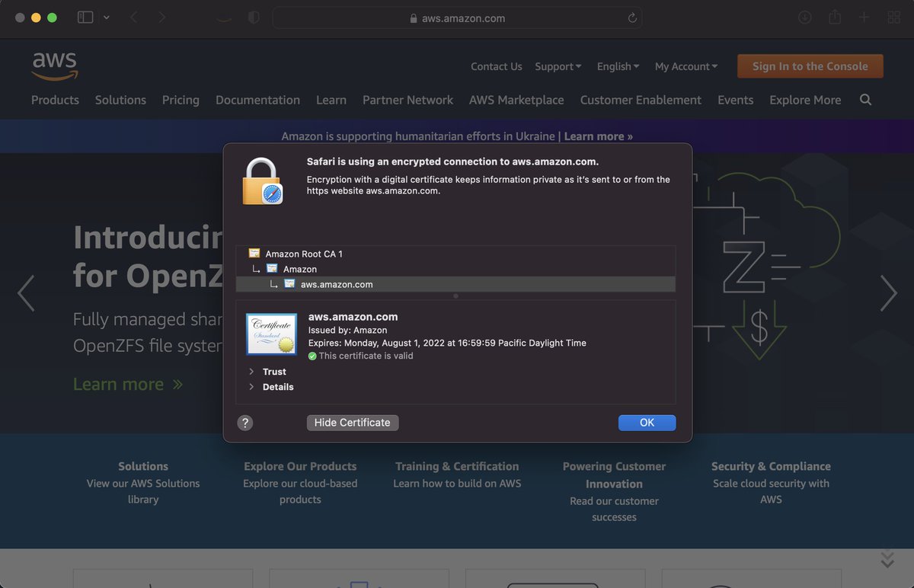Click the certificate thumbnail image
The image size is (914, 588).
point(271,334)
